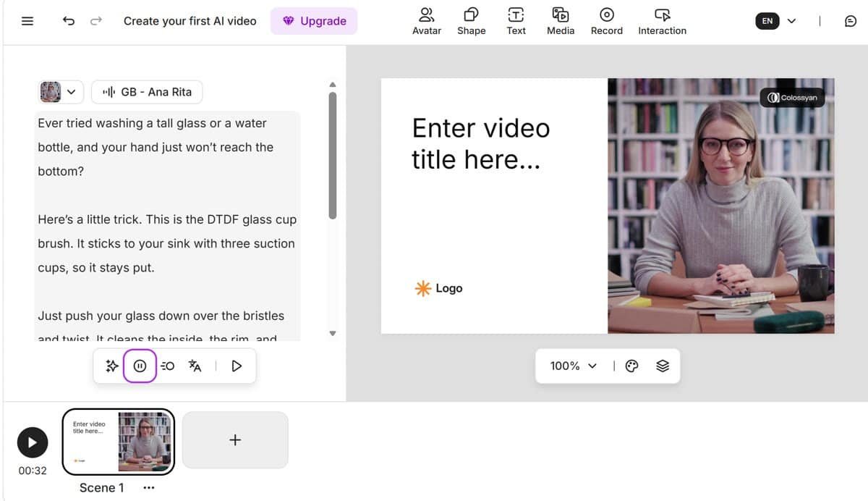Play the full video from the timeline
Image resolution: width=868 pixels, height=501 pixels.
coord(33,442)
